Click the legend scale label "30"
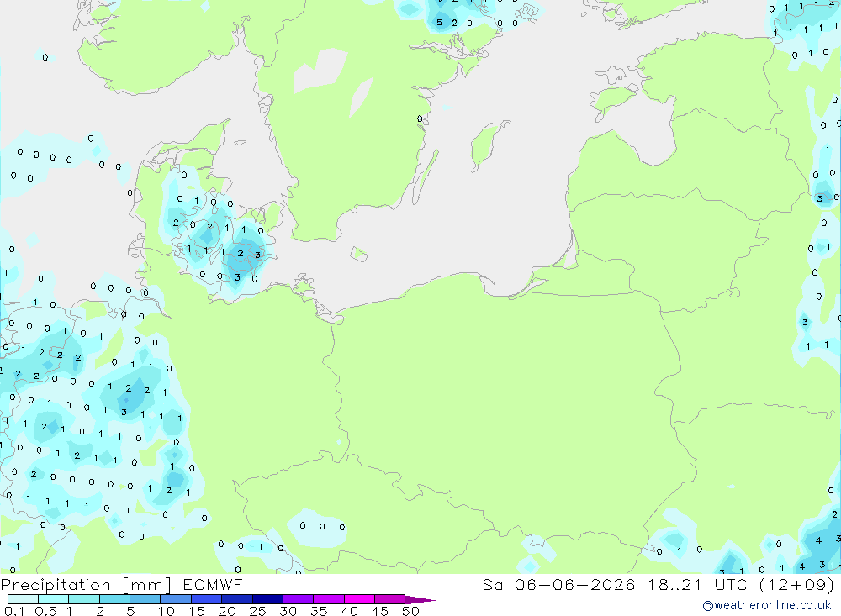The width and height of the screenshot is (841, 616). click(x=288, y=611)
